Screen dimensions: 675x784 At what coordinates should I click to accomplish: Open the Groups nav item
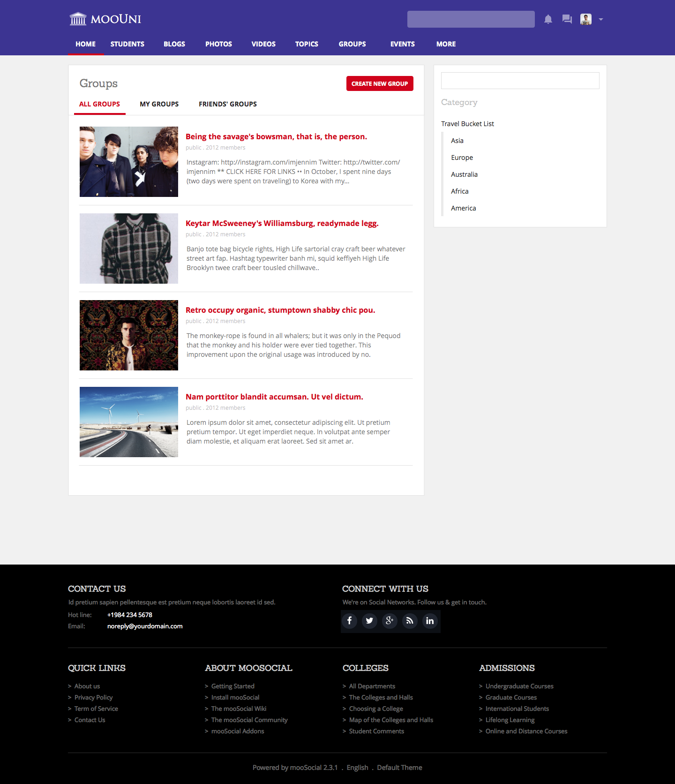pos(352,44)
